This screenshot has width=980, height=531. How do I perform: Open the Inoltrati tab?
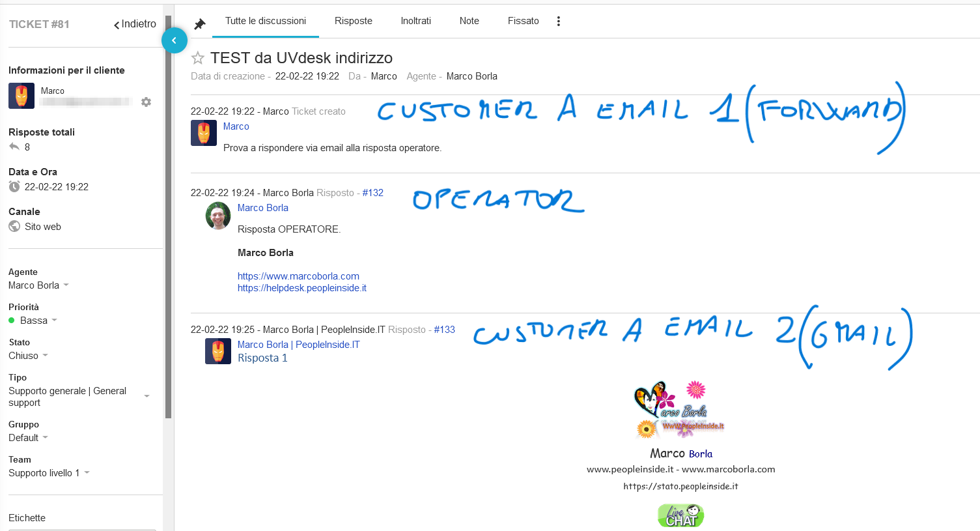[416, 21]
